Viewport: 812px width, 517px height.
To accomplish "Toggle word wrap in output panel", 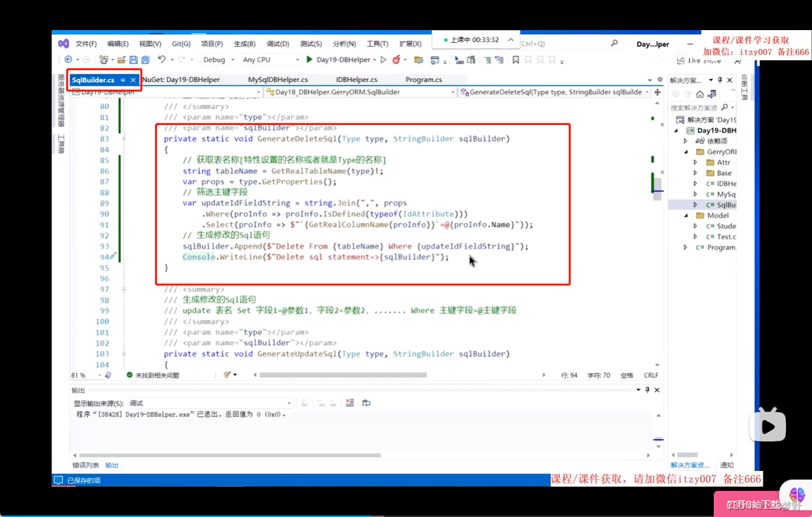I will pyautogui.click(x=366, y=403).
